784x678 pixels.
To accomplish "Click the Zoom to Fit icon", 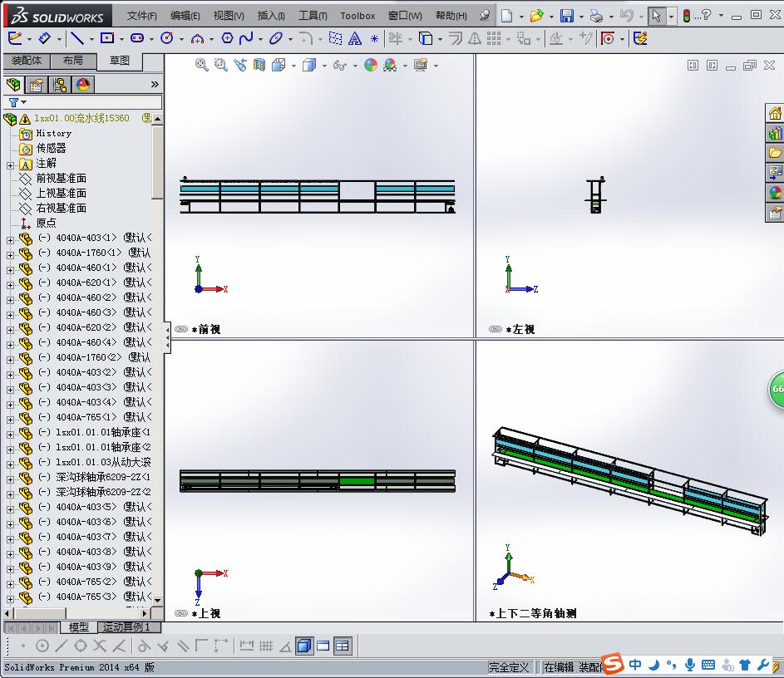I will [x=201, y=65].
